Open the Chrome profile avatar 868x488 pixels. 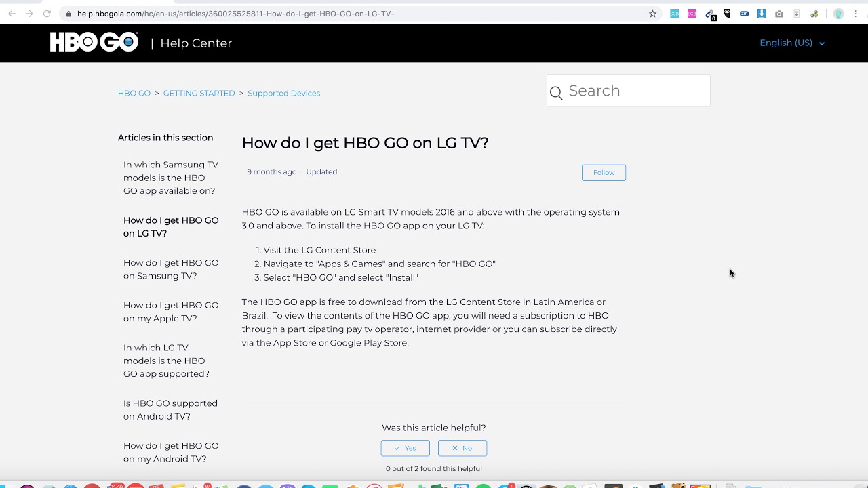tap(839, 14)
